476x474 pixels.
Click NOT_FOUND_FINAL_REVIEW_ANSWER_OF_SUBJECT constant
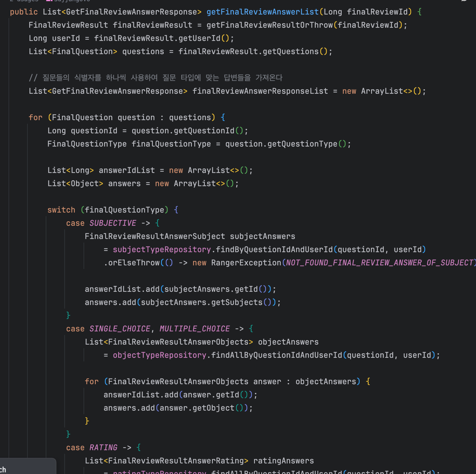click(379, 263)
